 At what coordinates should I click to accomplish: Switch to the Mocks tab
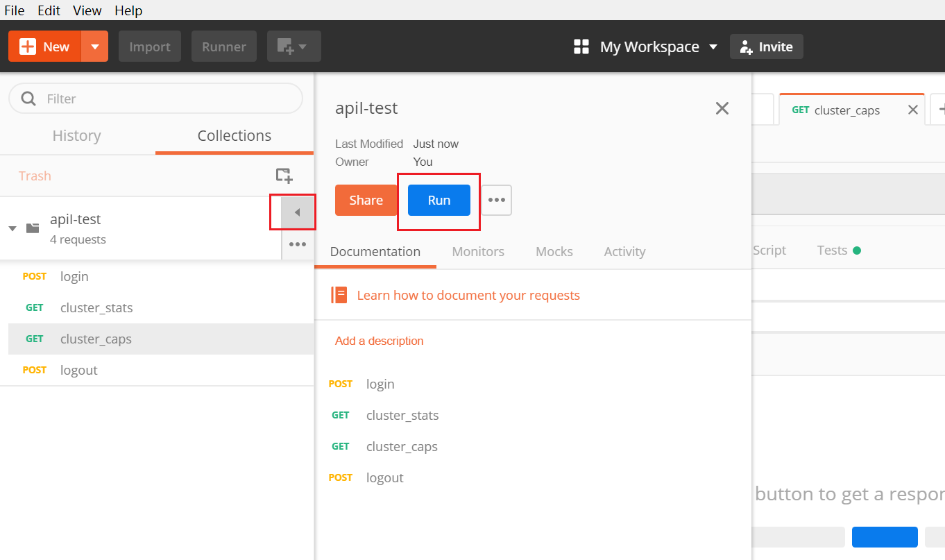554,251
